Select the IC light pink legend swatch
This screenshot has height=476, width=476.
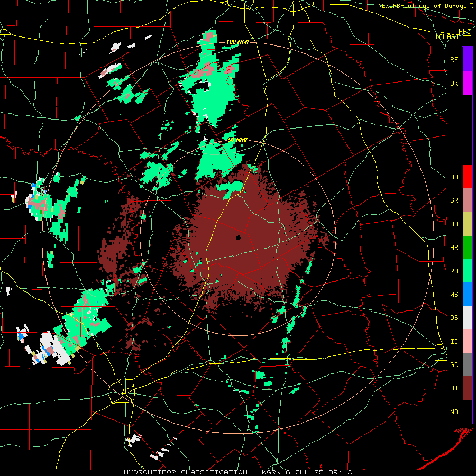coord(467,341)
